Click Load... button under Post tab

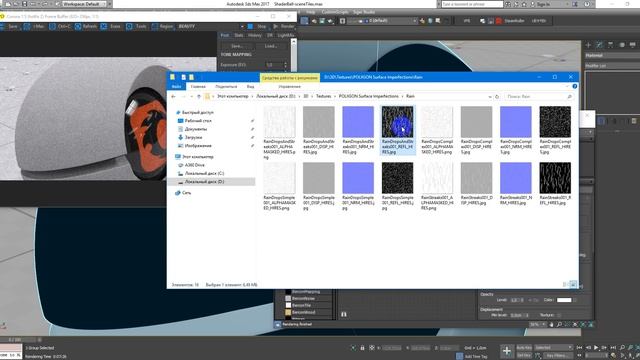point(271,46)
